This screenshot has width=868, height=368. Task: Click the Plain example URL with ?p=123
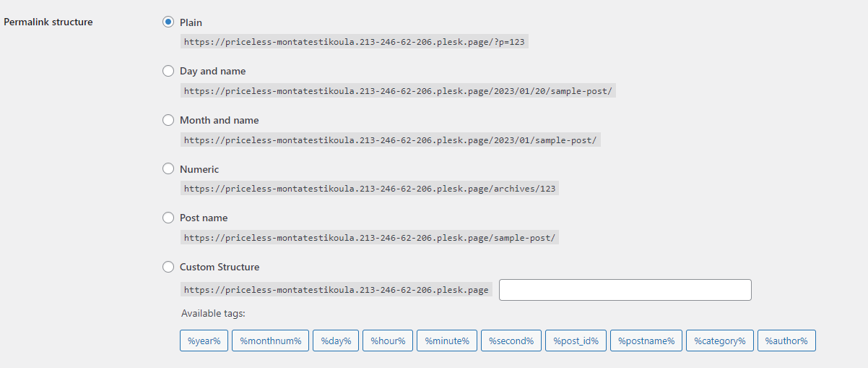(x=355, y=42)
